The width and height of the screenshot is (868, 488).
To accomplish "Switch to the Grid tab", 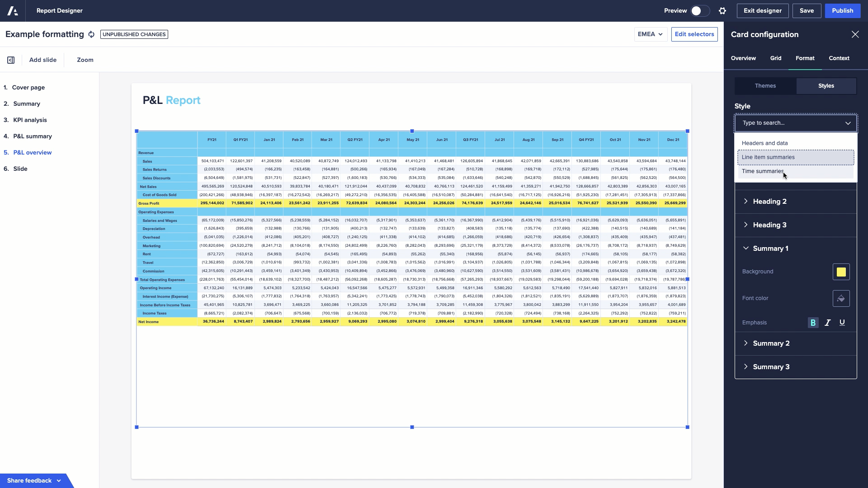I will tap(776, 58).
